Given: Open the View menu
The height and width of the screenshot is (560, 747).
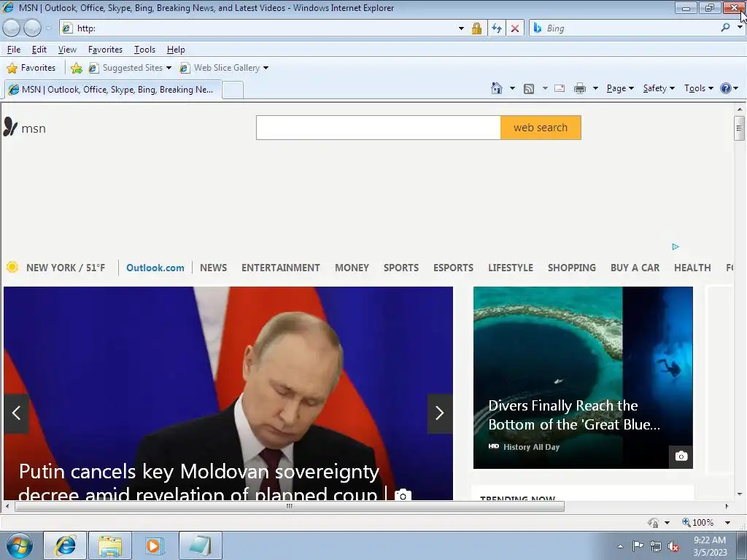Looking at the screenshot, I should [x=67, y=50].
